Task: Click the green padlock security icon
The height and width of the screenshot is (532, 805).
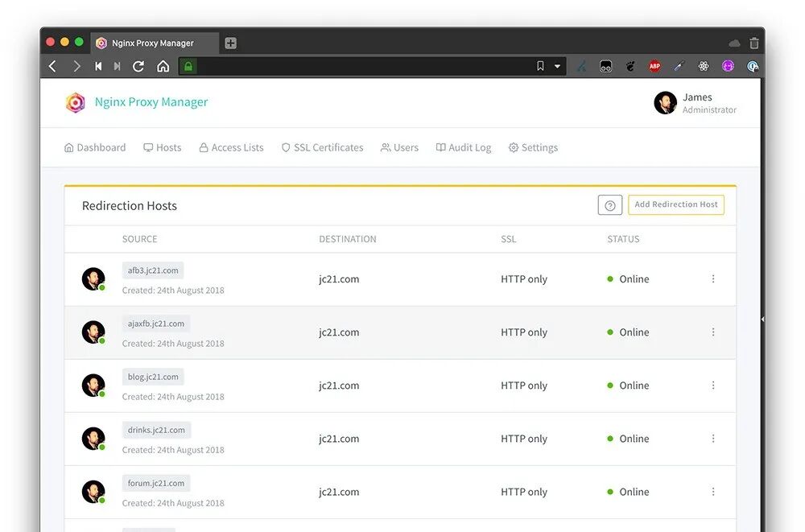Action: (x=188, y=66)
